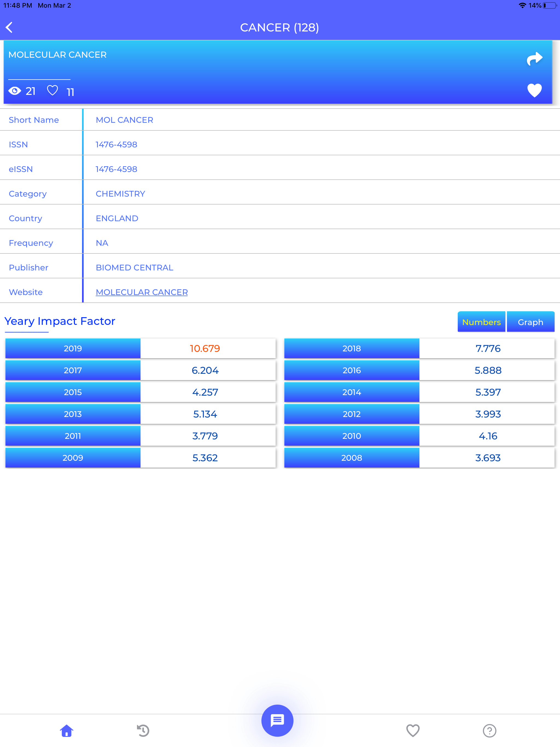Select the 2016 year cell
560x747 pixels.
352,370
